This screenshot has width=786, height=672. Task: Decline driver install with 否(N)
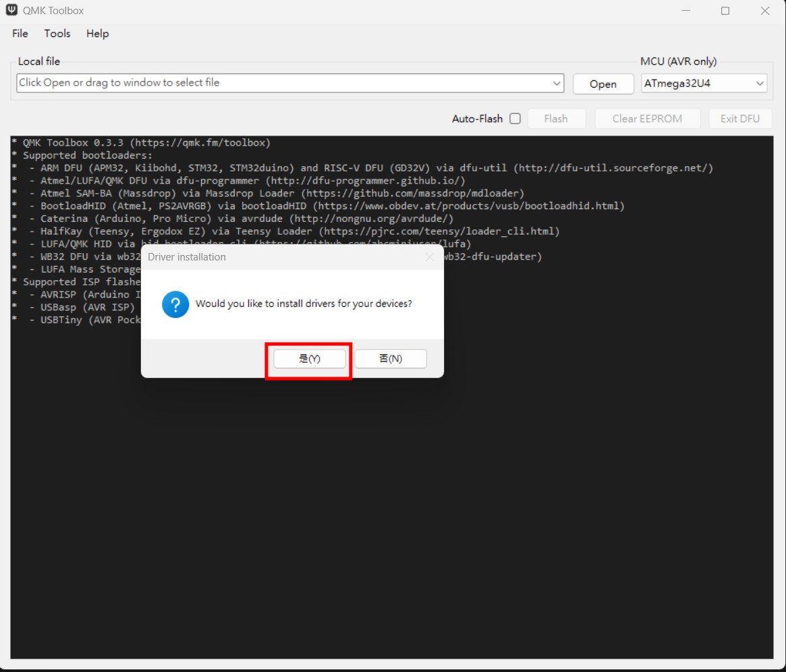point(391,359)
